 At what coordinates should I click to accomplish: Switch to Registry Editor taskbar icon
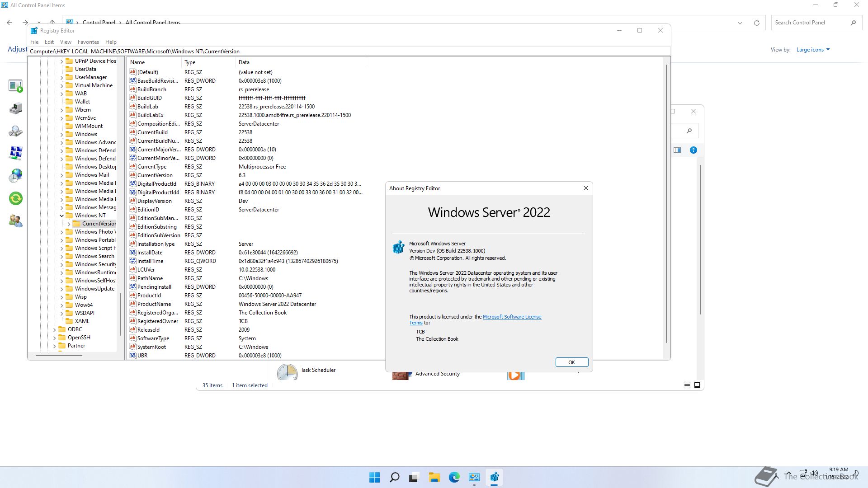click(494, 477)
